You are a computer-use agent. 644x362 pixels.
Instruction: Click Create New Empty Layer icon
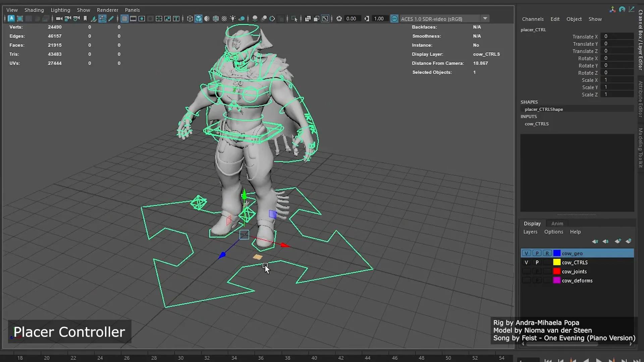point(618,241)
